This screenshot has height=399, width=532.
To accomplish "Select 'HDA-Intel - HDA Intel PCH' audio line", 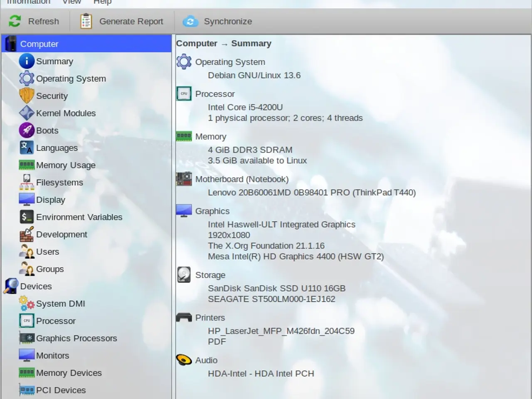I will (x=261, y=374).
